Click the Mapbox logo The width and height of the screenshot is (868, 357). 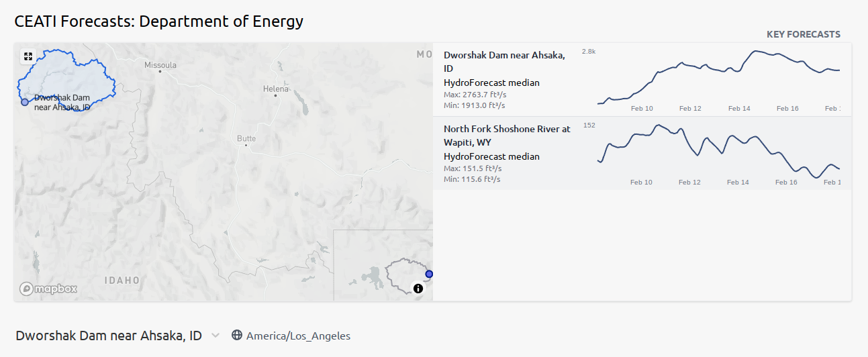(x=48, y=289)
